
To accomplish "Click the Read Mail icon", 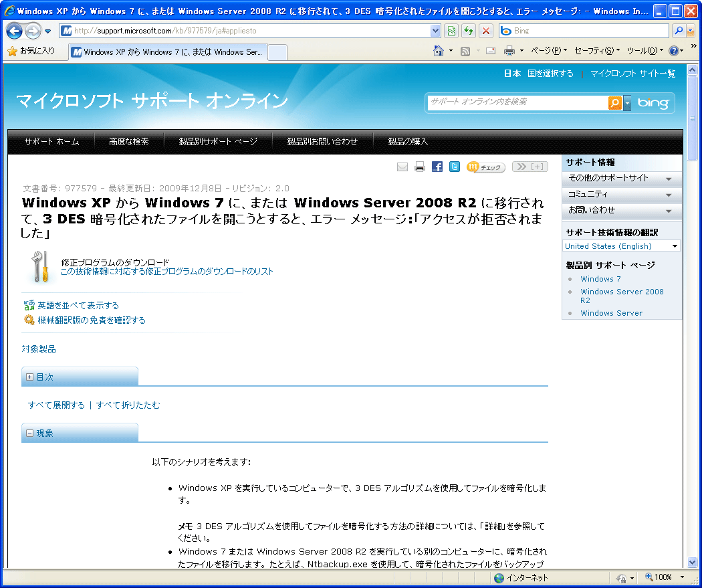I will pyautogui.click(x=491, y=51).
